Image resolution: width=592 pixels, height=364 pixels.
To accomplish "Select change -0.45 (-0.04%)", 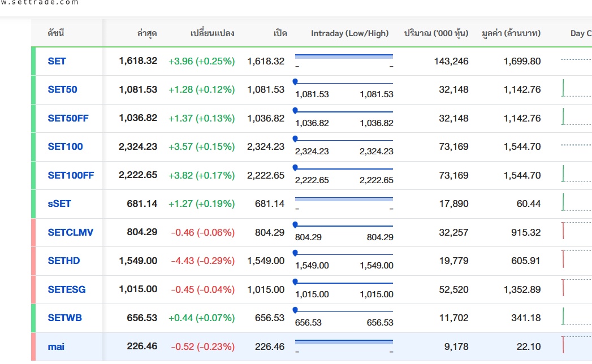I will (203, 289).
